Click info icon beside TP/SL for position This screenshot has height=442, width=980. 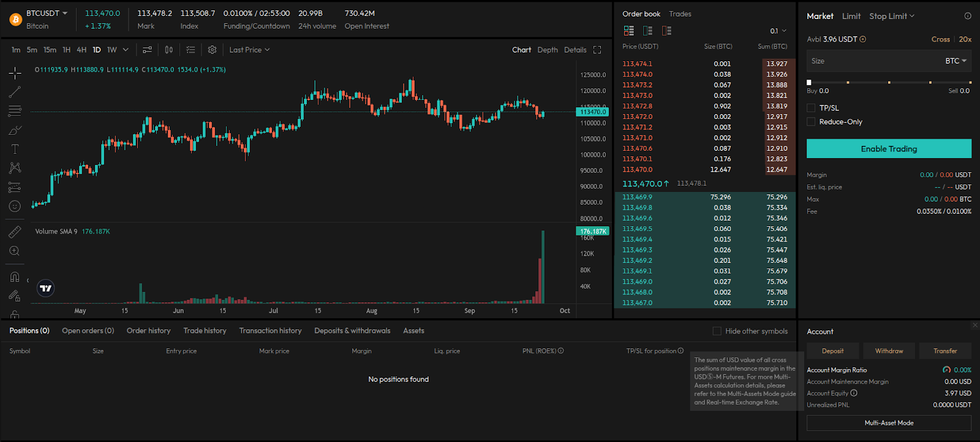(680, 351)
